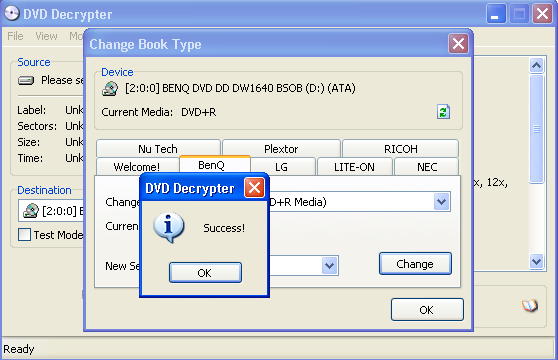
Task: Click the info bubble icon in message box
Action: [169, 227]
